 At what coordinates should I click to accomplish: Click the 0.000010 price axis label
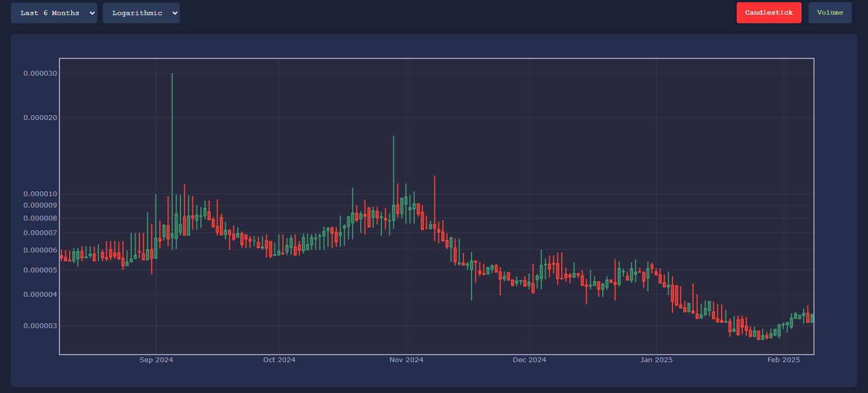pos(40,194)
